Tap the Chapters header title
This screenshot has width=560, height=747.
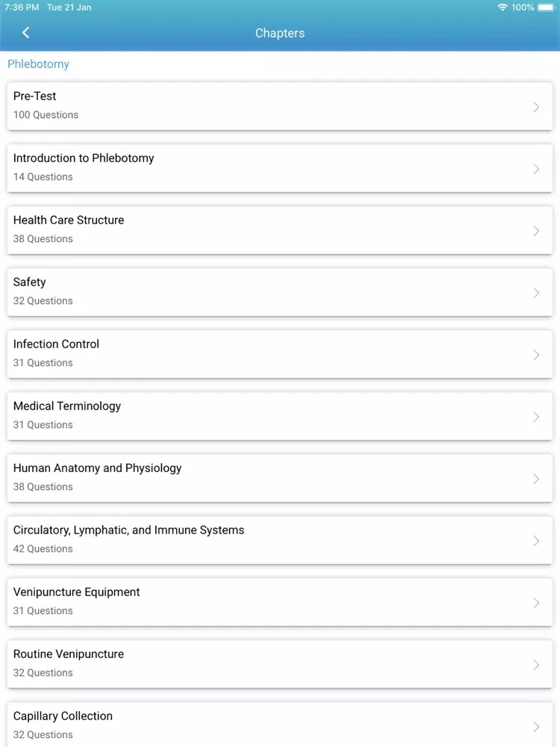pos(280,33)
